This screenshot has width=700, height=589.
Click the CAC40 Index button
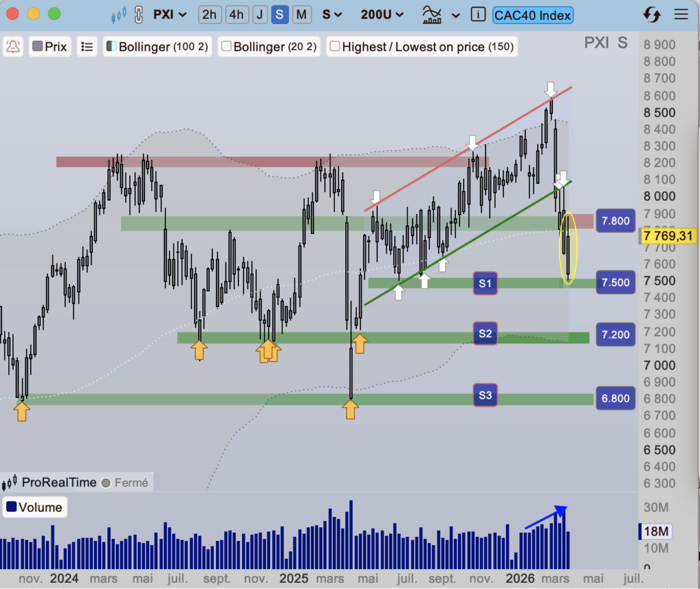(x=533, y=14)
